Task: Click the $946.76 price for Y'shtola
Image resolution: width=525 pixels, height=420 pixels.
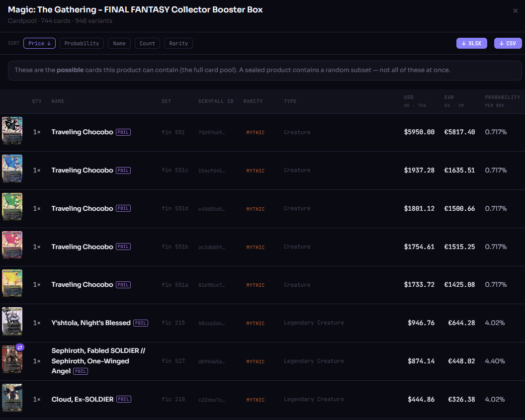Action: pyautogui.click(x=421, y=323)
